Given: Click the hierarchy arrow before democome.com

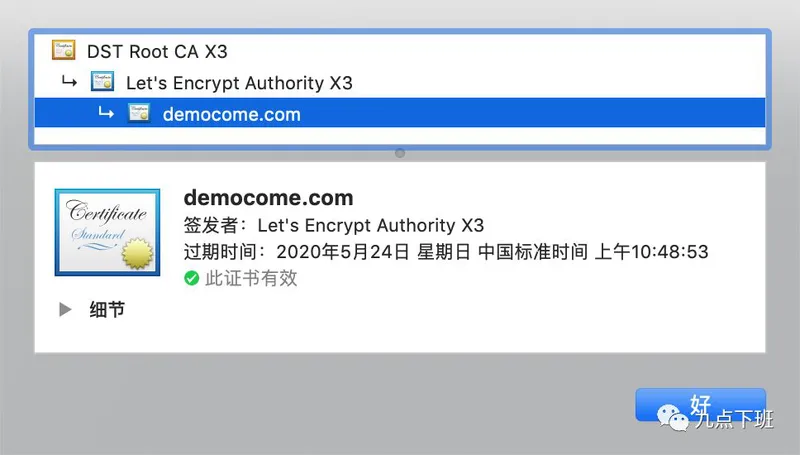Looking at the screenshot, I should (x=106, y=112).
